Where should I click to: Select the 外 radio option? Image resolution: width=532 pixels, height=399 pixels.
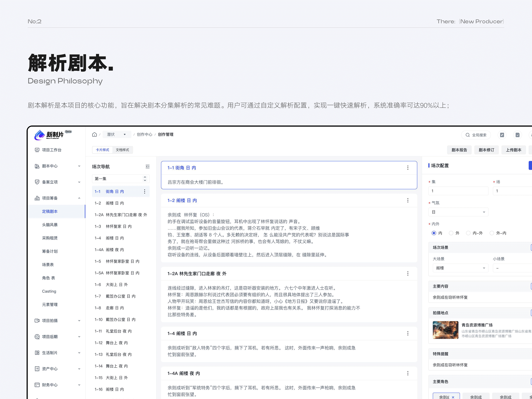451,233
